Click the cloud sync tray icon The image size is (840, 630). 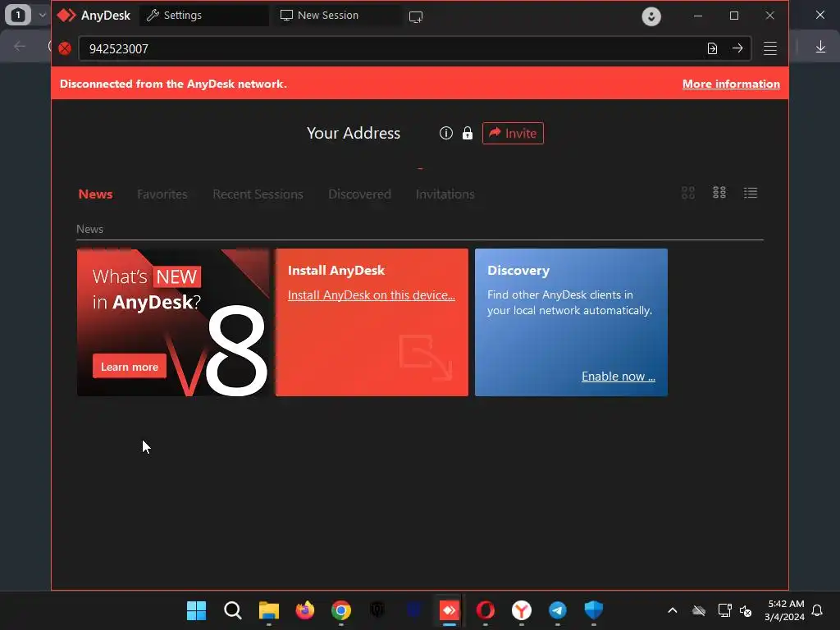click(699, 610)
